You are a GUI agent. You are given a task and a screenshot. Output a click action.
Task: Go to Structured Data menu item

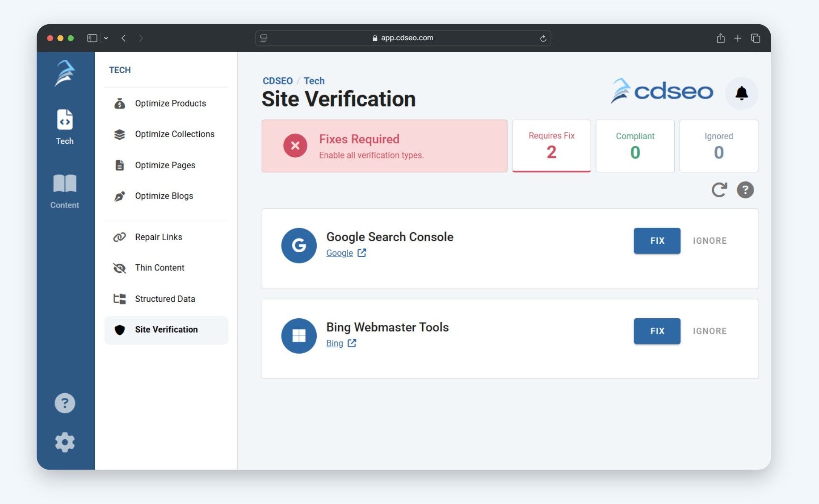pyautogui.click(x=165, y=299)
